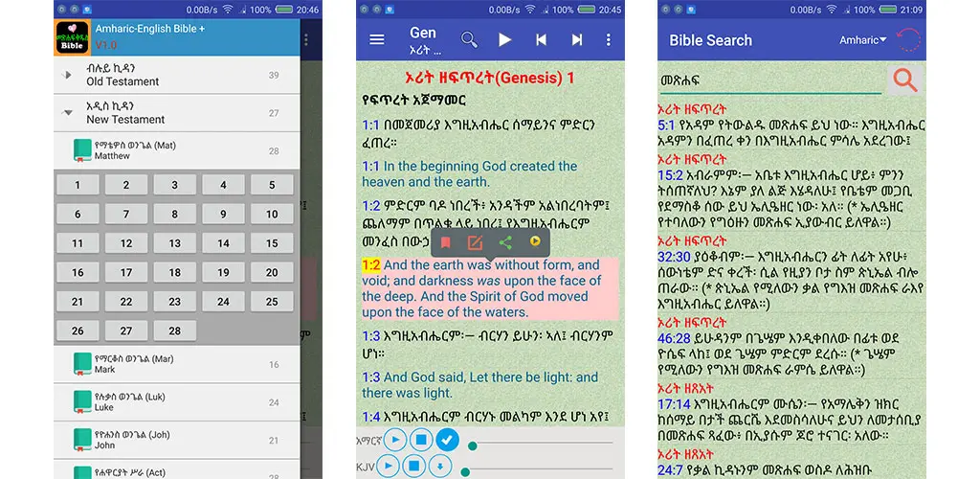This screenshot has height=479, width=980.
Task: Select Matthew chapter 28 button
Action: [175, 331]
